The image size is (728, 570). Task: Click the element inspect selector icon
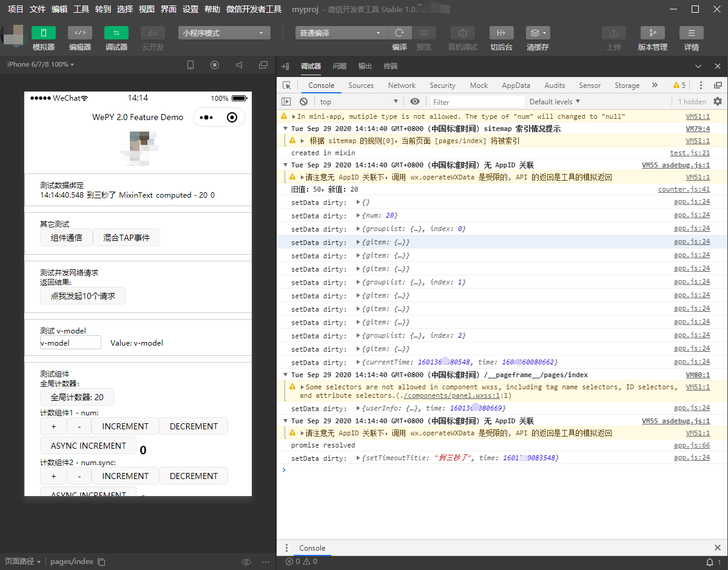286,85
